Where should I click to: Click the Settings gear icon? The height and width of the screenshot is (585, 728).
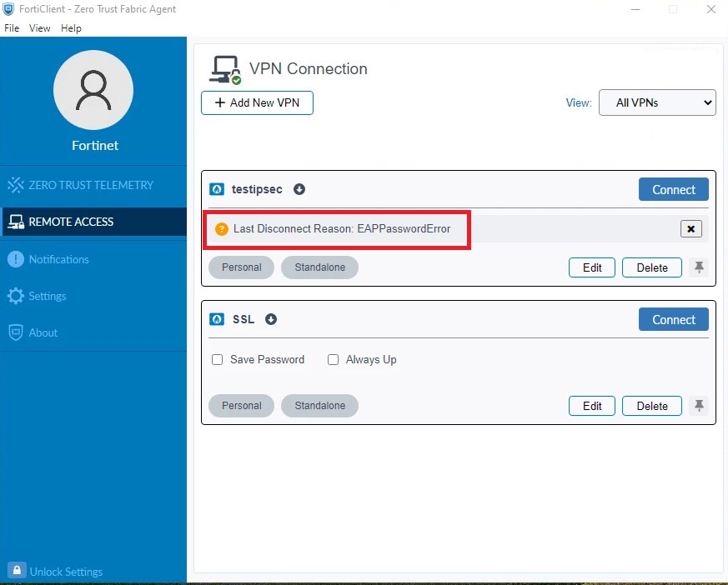[x=16, y=296]
